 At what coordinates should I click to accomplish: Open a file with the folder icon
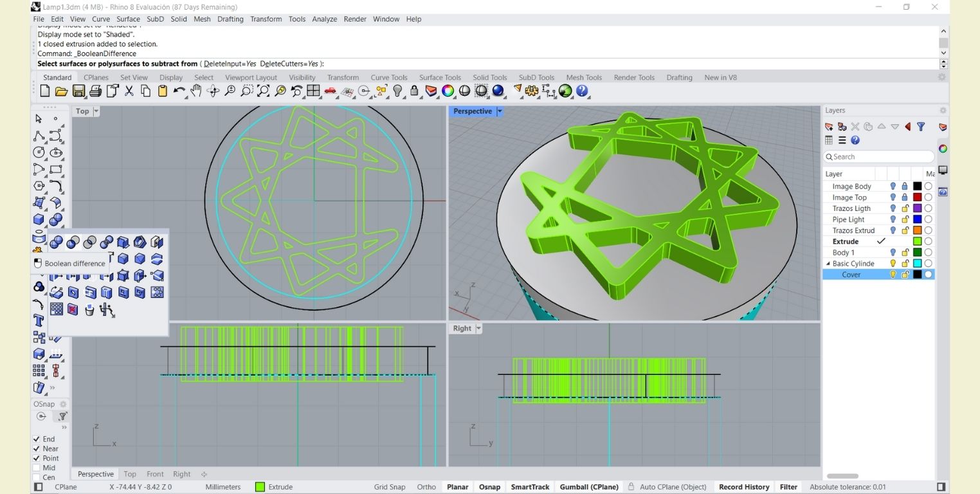pyautogui.click(x=62, y=91)
